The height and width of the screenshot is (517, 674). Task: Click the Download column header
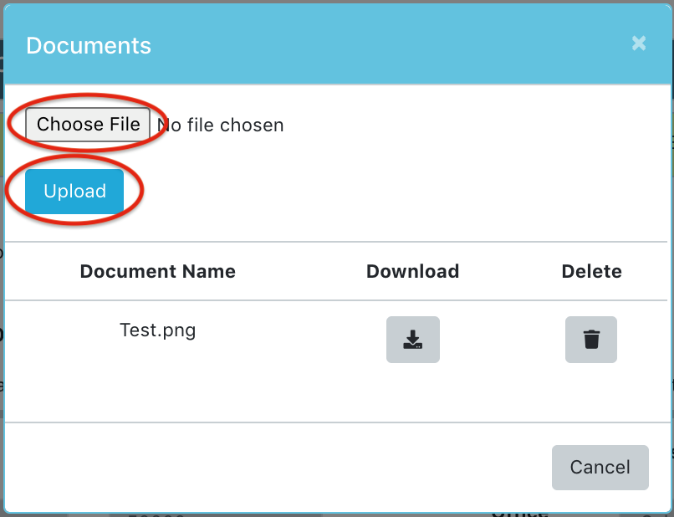pyautogui.click(x=413, y=271)
